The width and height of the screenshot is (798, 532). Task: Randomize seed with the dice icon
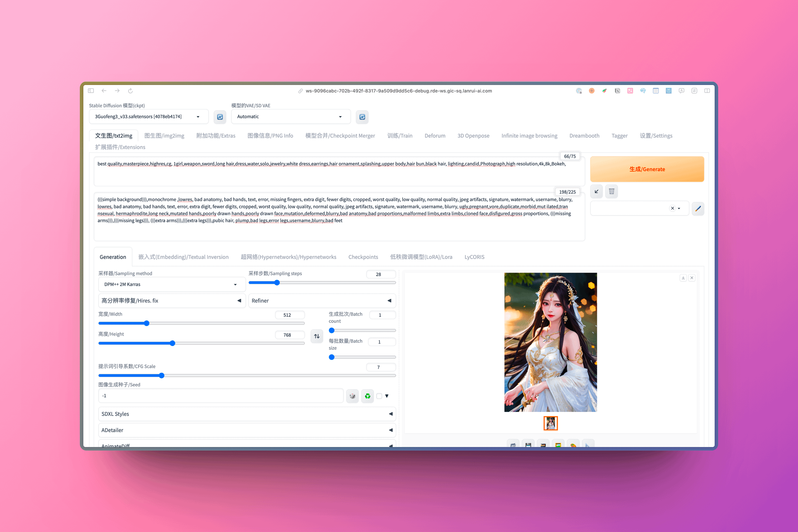click(x=352, y=396)
